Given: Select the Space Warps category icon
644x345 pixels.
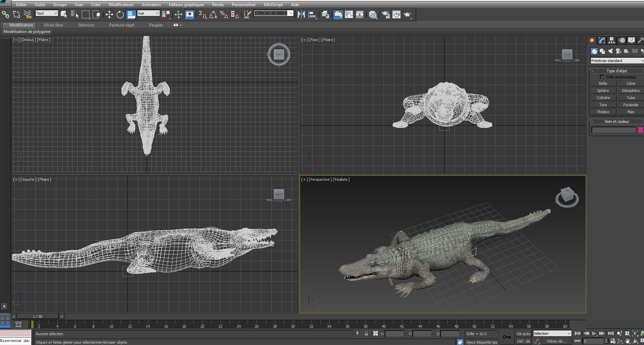Looking at the screenshot, I should click(635, 51).
